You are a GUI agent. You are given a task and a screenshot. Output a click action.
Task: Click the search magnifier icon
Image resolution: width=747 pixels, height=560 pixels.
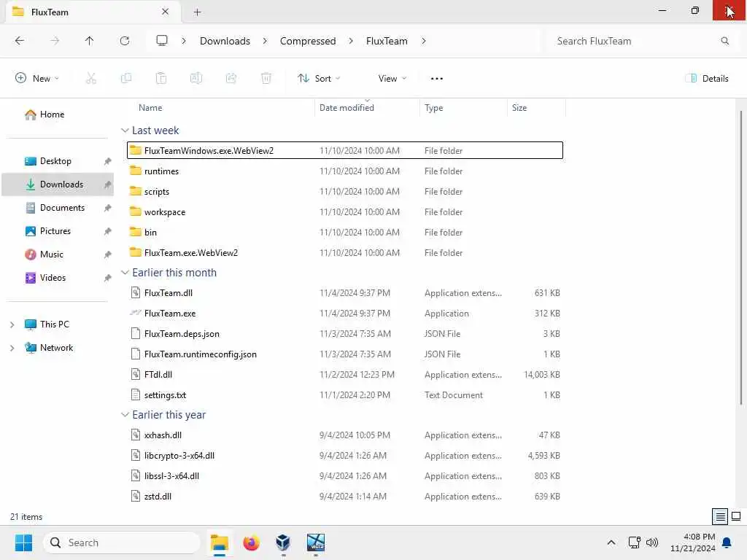(724, 41)
